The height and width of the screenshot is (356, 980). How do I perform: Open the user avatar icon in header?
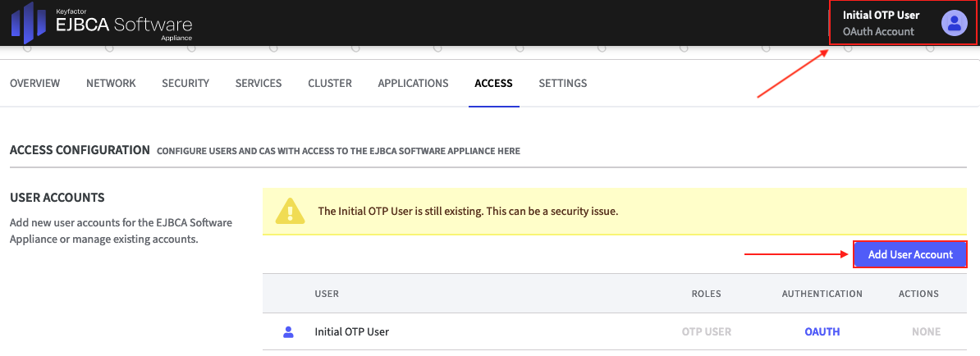point(954,23)
